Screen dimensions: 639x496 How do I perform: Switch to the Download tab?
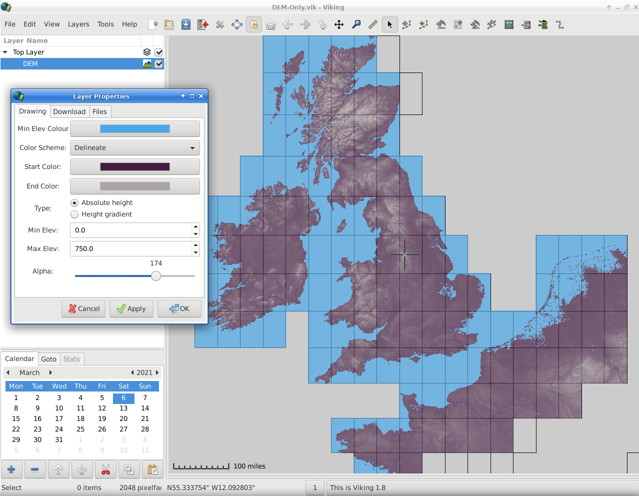69,112
